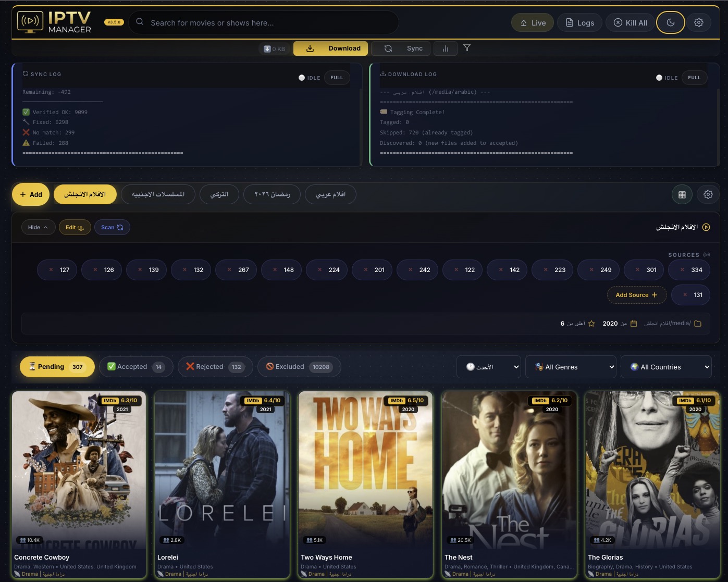Show the Accepted 14 tab
The image size is (728, 582).
coord(136,367)
